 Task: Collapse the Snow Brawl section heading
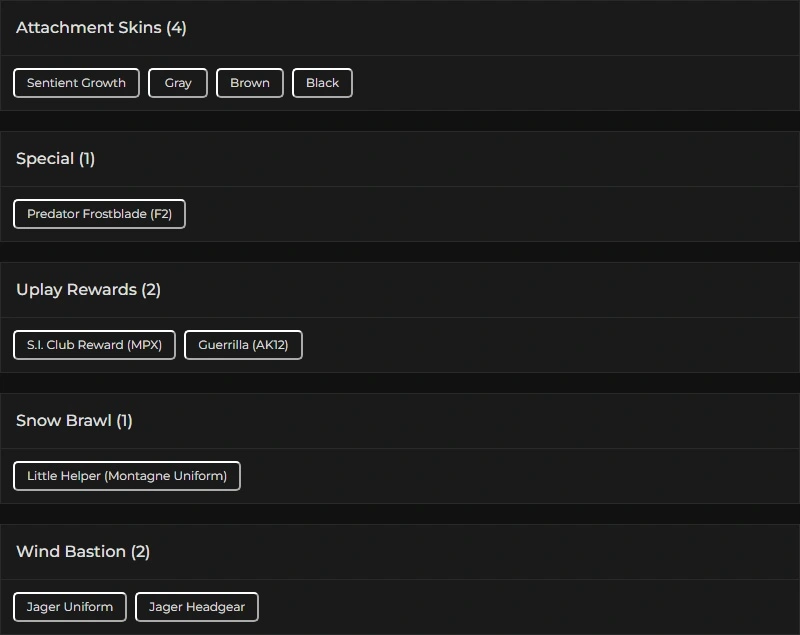click(63, 421)
